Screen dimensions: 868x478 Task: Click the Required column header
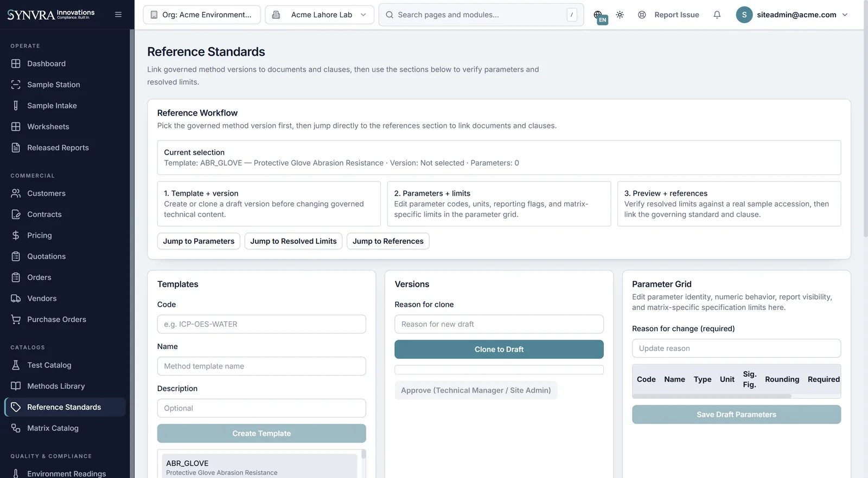tap(824, 379)
